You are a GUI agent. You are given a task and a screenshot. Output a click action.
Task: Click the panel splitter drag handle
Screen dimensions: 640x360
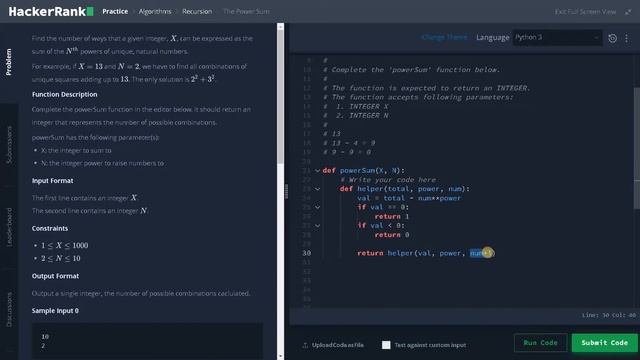pos(287,191)
